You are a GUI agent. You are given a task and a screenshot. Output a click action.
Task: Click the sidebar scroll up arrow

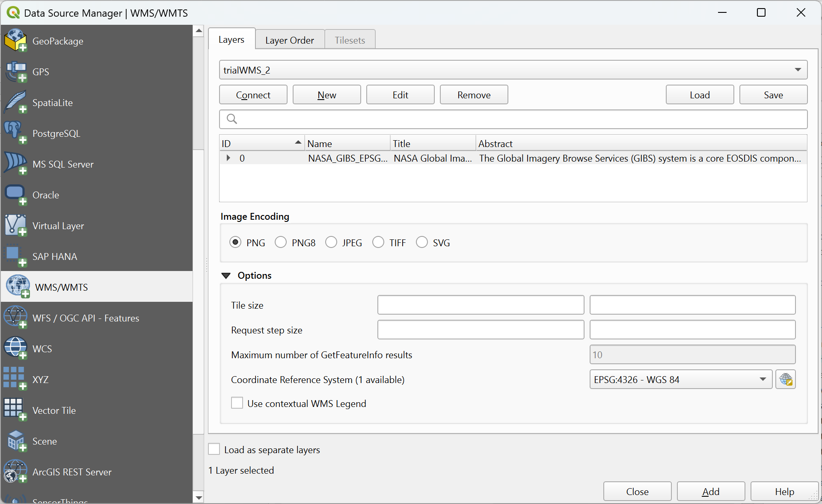[x=199, y=31]
